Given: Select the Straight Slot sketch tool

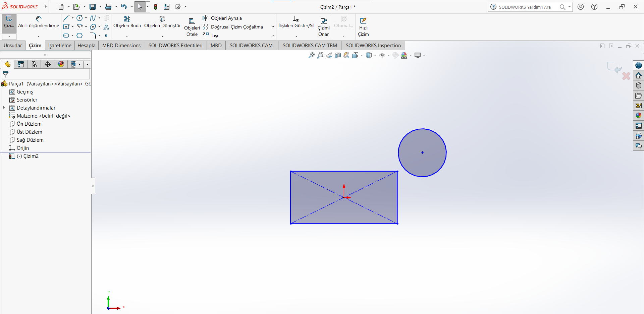Looking at the screenshot, I should 66,35.
